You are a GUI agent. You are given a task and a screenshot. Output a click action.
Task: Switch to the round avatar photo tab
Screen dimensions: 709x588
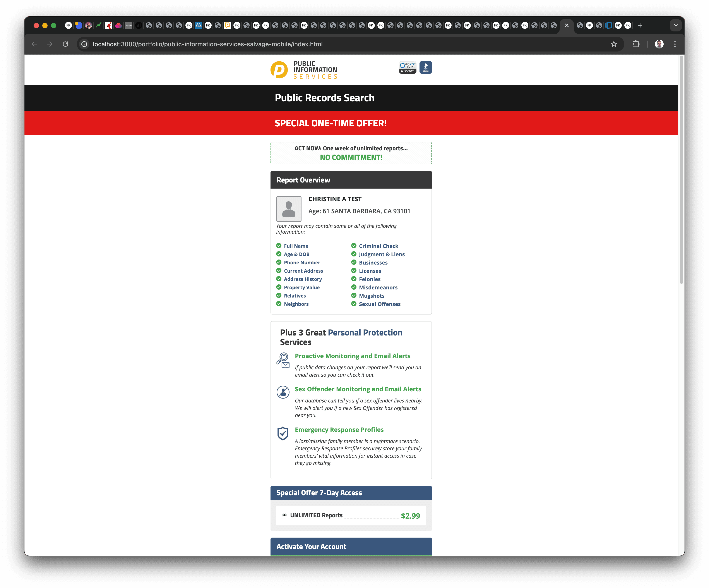pyautogui.click(x=88, y=25)
